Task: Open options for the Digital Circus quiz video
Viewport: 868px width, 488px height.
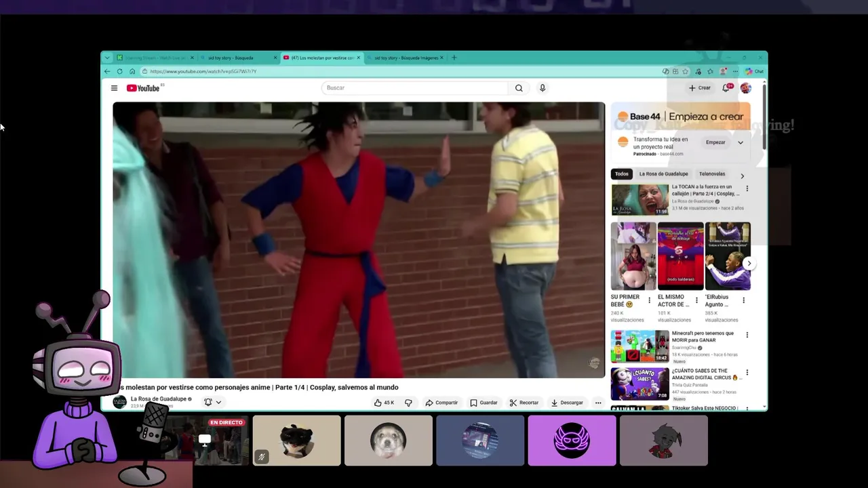Action: [x=747, y=373]
